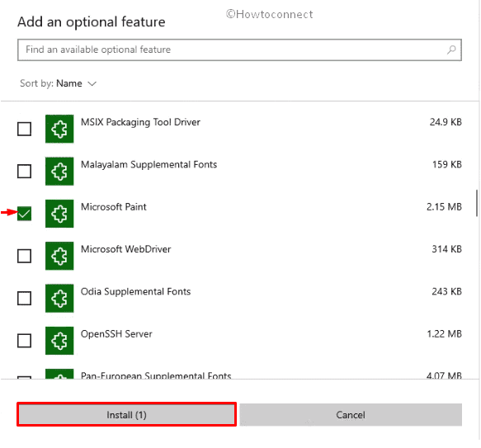Click the Odia Supplemental Fonts label

click(x=135, y=292)
